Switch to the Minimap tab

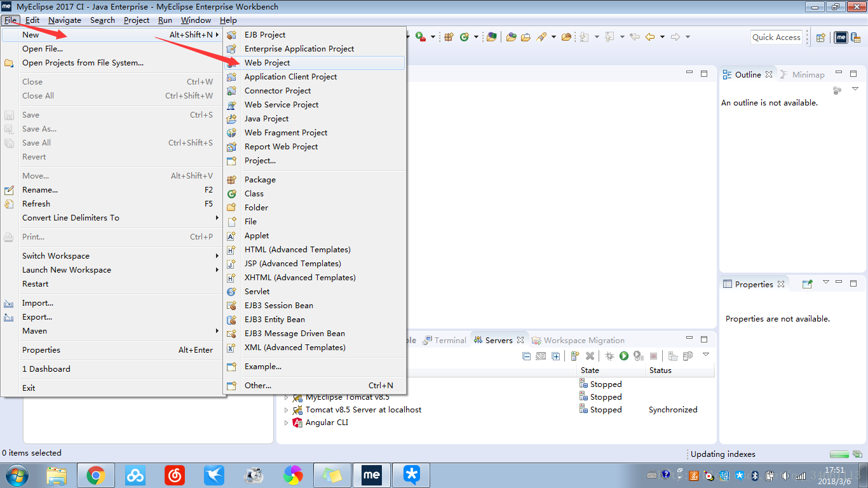(802, 74)
